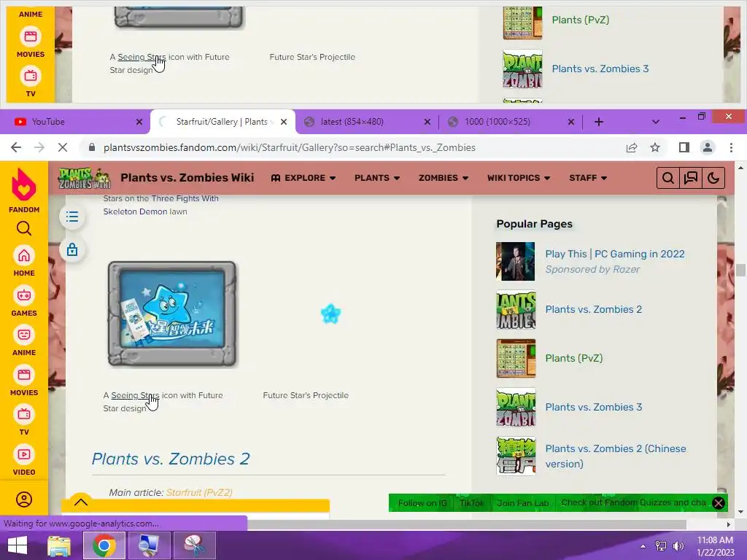Screen dimensions: 747x560
Task: Open a new tab with the plus button
Action: click(599, 122)
